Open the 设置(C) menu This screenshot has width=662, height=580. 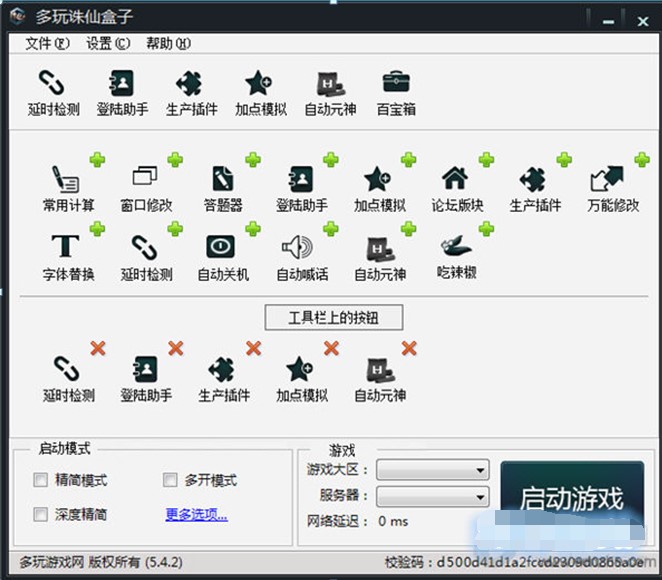[108, 43]
